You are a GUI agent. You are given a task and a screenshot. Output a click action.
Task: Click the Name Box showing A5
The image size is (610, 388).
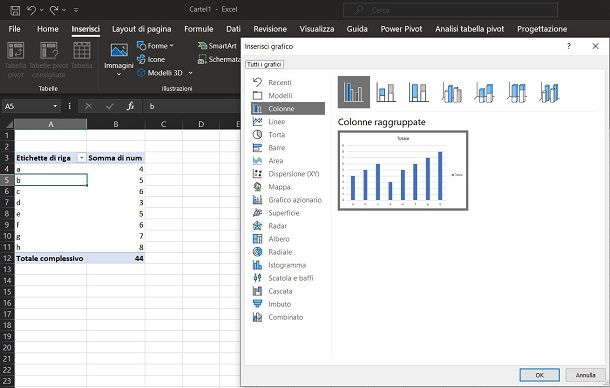click(x=26, y=106)
